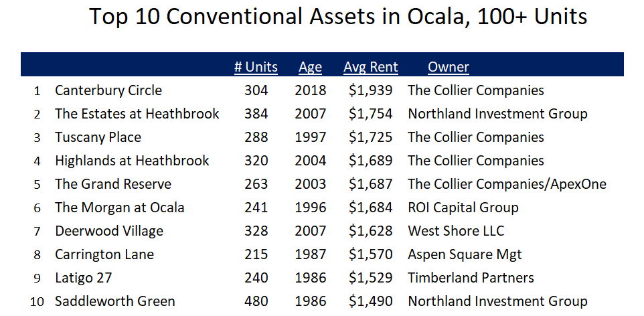Viewport: 644px width, 316px height.
Task: Select the Tuscany Place row name
Action: click(98, 137)
